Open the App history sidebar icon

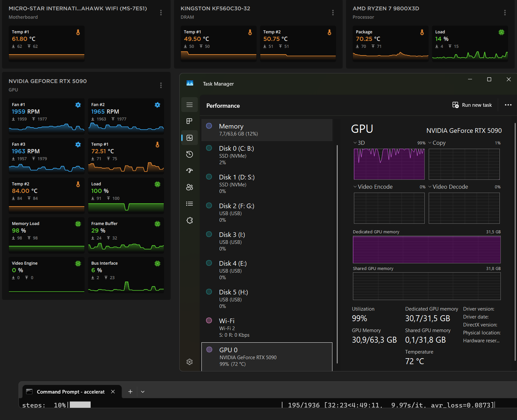pyautogui.click(x=190, y=154)
